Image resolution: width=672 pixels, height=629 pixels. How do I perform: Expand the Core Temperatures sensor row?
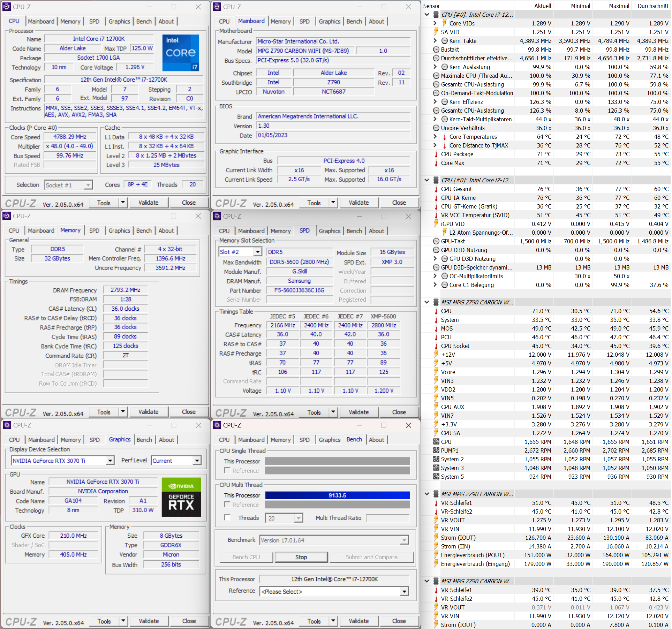click(x=435, y=137)
